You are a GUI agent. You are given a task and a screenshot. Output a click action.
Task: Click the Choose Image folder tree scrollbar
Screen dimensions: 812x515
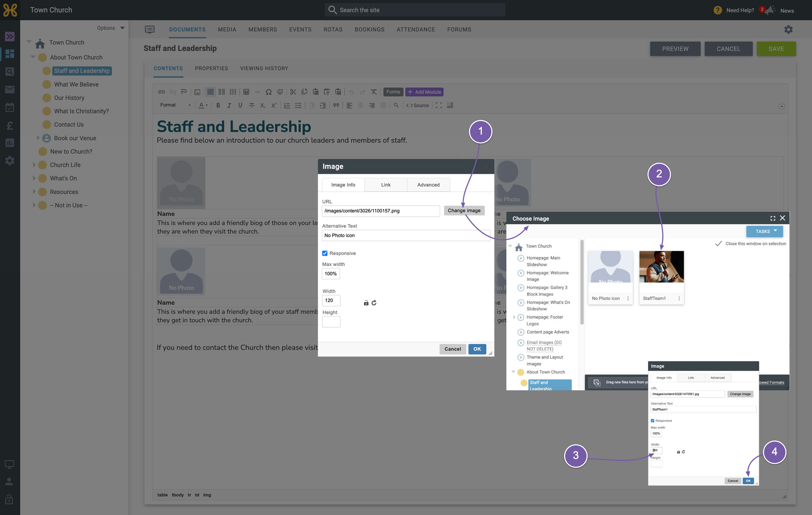[582, 282]
